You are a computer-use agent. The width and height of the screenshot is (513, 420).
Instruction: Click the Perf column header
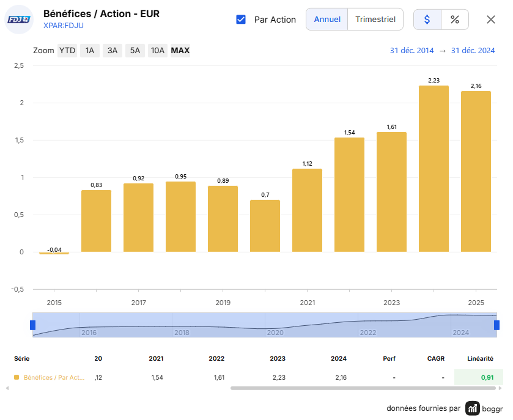click(x=389, y=358)
